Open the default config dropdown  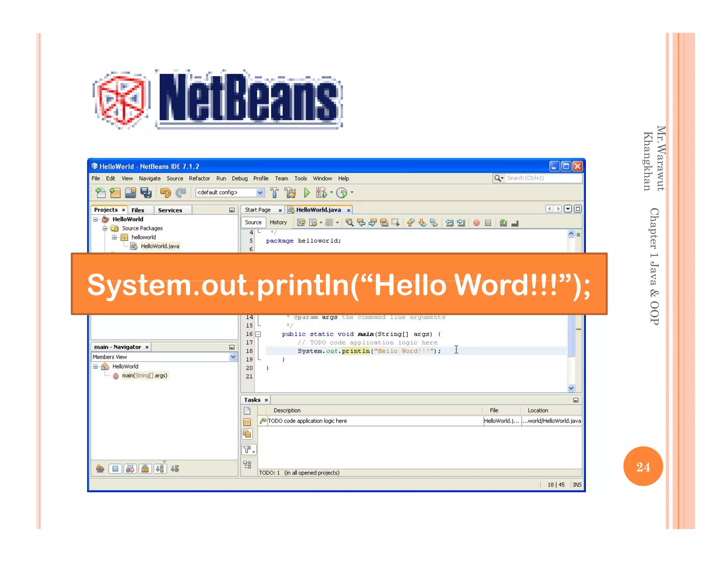pos(260,193)
